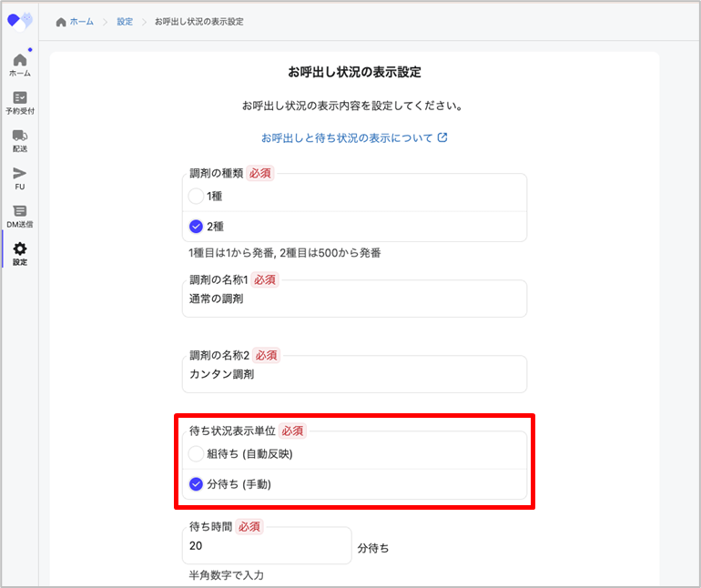
Task: Go to 設定 via the breadcrumb link
Action: pos(125,21)
